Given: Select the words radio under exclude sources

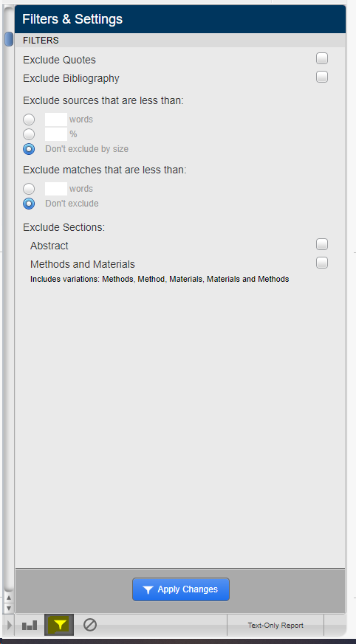Looking at the screenshot, I should (x=29, y=120).
